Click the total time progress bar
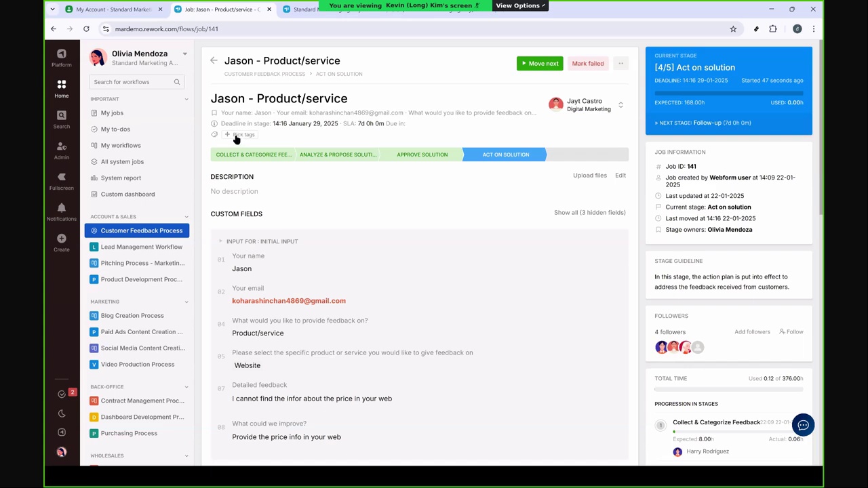Screen dimensions: 868x488 point(729,390)
